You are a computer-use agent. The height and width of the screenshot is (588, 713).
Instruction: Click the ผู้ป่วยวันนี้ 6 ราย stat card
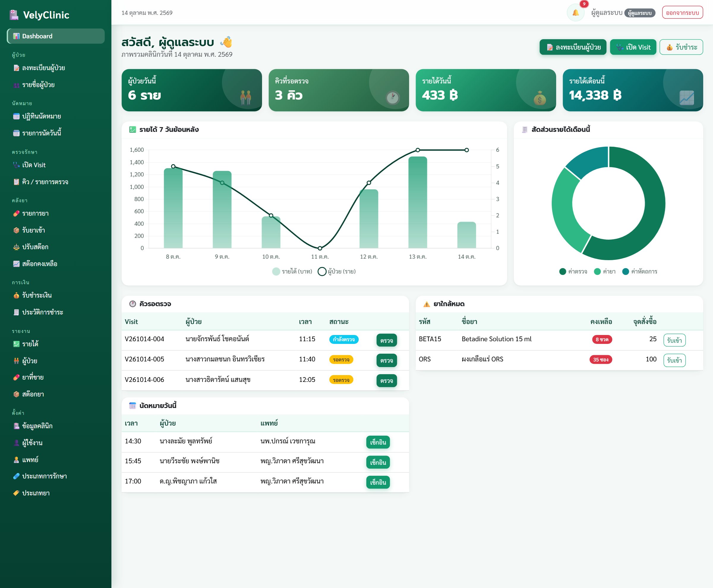point(191,90)
